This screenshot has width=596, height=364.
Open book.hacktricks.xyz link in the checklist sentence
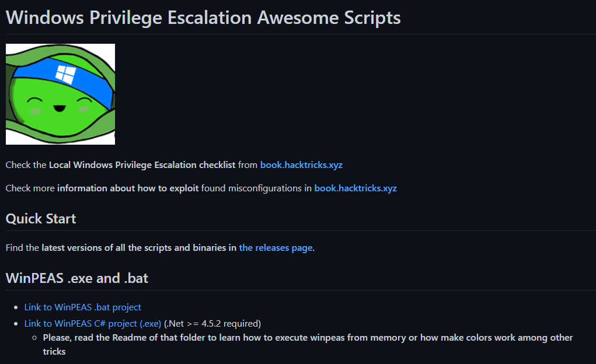301,164
